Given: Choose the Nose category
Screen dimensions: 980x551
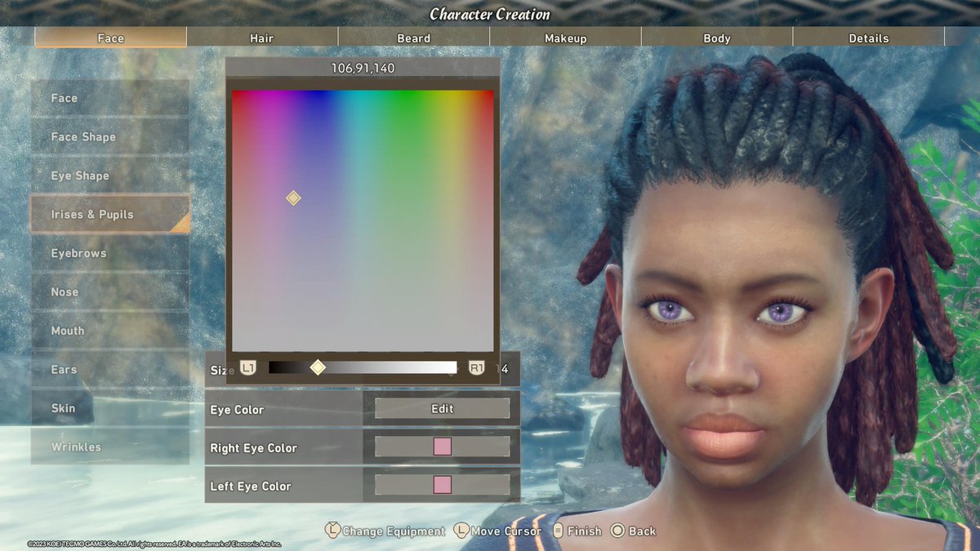Looking at the screenshot, I should pyautogui.click(x=109, y=291).
